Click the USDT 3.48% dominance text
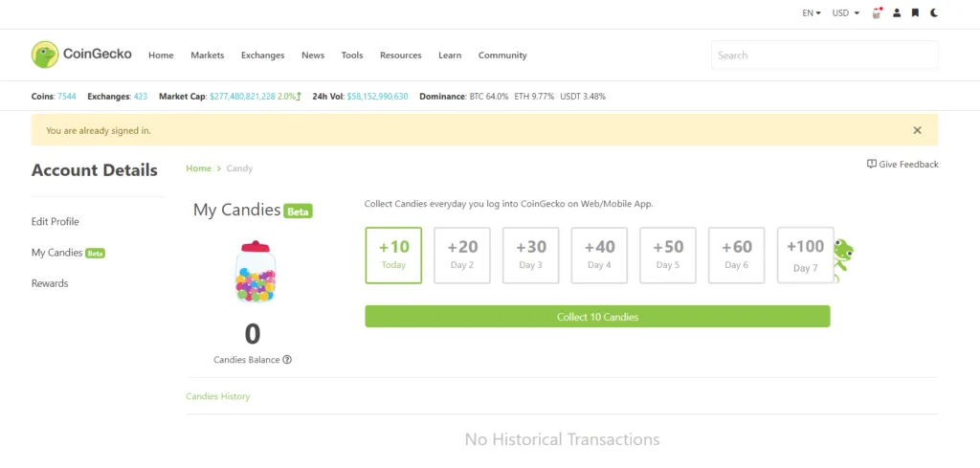The image size is (980, 468). pos(583,97)
